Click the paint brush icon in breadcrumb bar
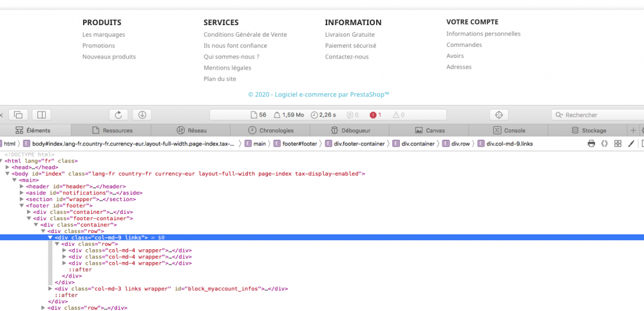This screenshot has height=311, width=644. pos(632,144)
